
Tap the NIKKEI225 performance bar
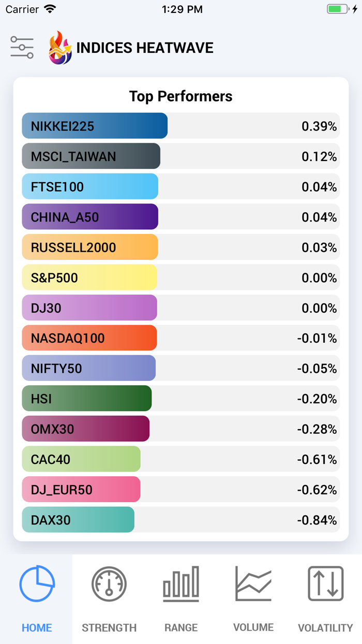coord(94,125)
